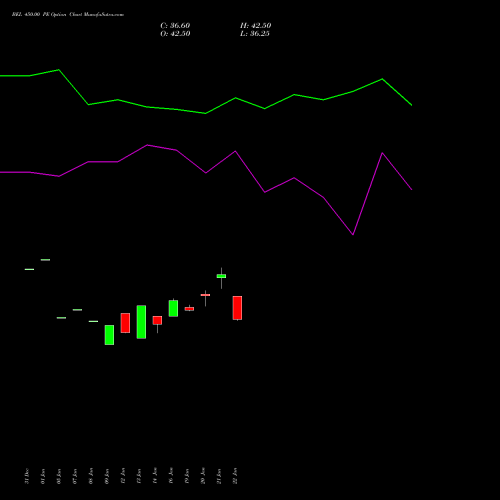This screenshot has width=500, height=500.
Task: Click the chart title with MunafaSutra watermark text
Action: (x=68, y=15)
